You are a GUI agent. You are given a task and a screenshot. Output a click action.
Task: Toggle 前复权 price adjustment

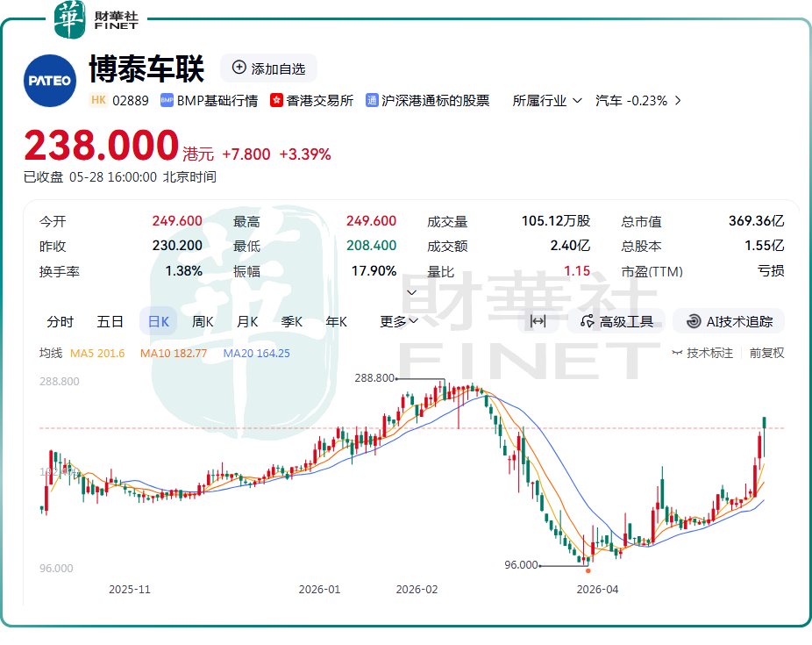(x=766, y=354)
